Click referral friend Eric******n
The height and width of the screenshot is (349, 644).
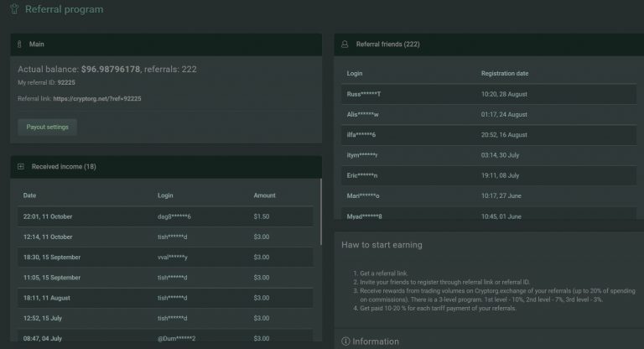point(362,175)
